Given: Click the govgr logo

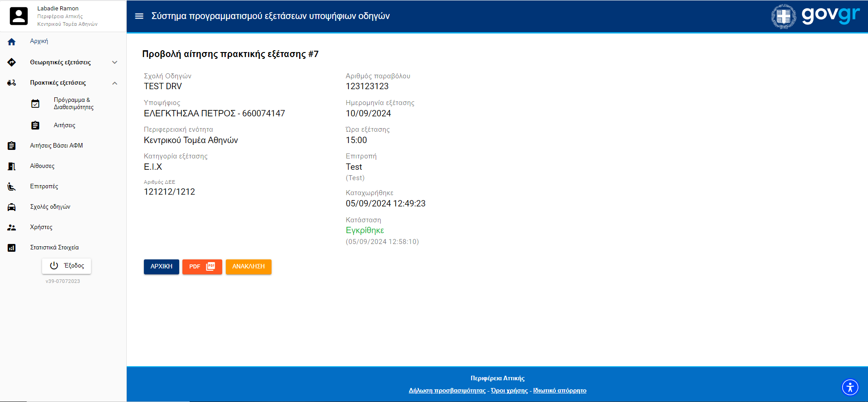Looking at the screenshot, I should point(815,16).
